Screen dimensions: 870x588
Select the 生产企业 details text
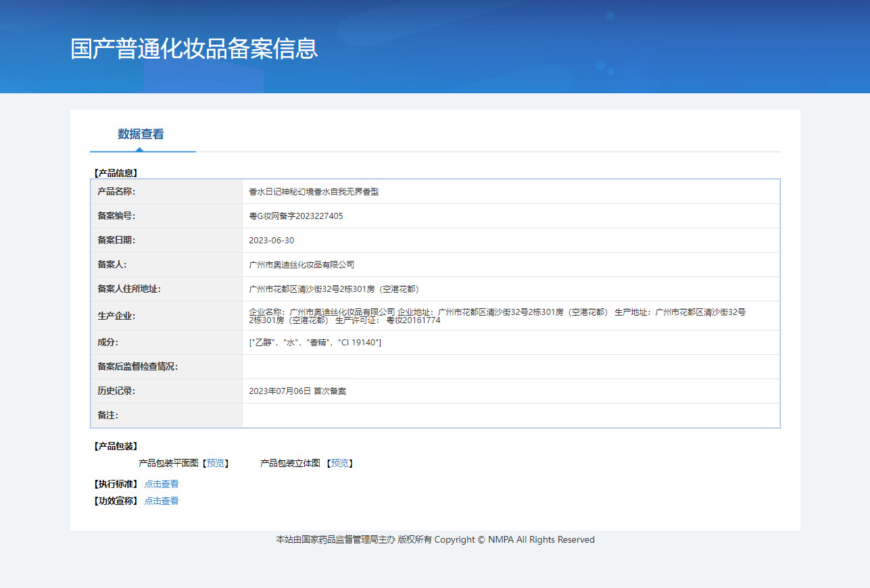[498, 316]
